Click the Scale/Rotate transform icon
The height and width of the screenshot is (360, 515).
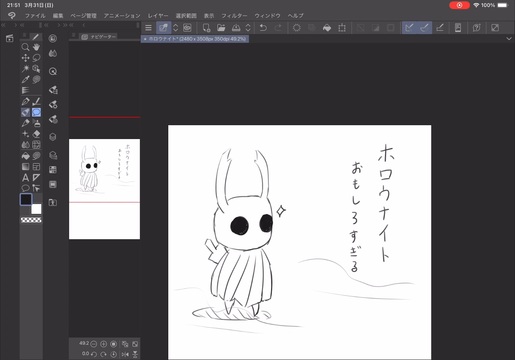pyautogui.click(x=342, y=28)
